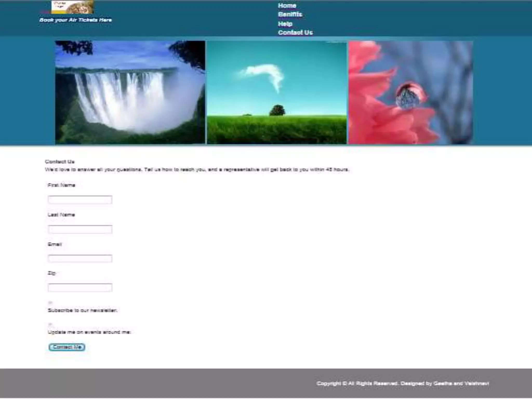This screenshot has height=399, width=532.
Task: Check the Subscribe to our newsletter checkbox
Action: click(x=50, y=303)
